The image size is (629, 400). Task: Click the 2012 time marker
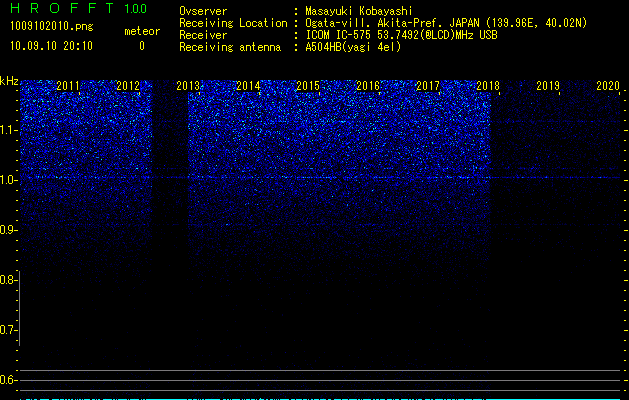[x=128, y=86]
